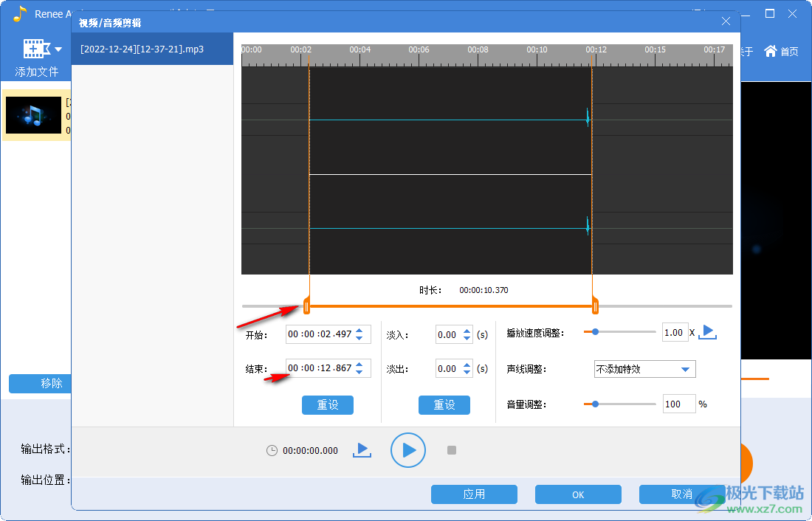Click the orange start trim handle
Screen dimensions: 812x521
click(x=306, y=306)
